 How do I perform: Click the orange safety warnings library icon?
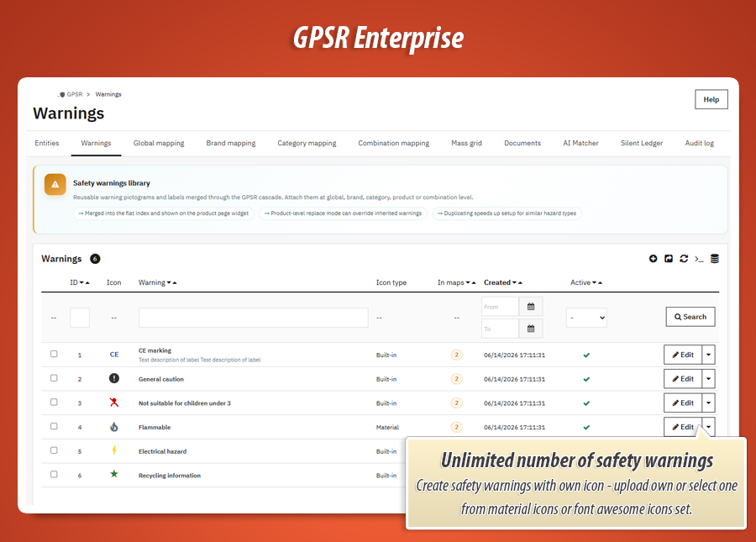(x=55, y=184)
